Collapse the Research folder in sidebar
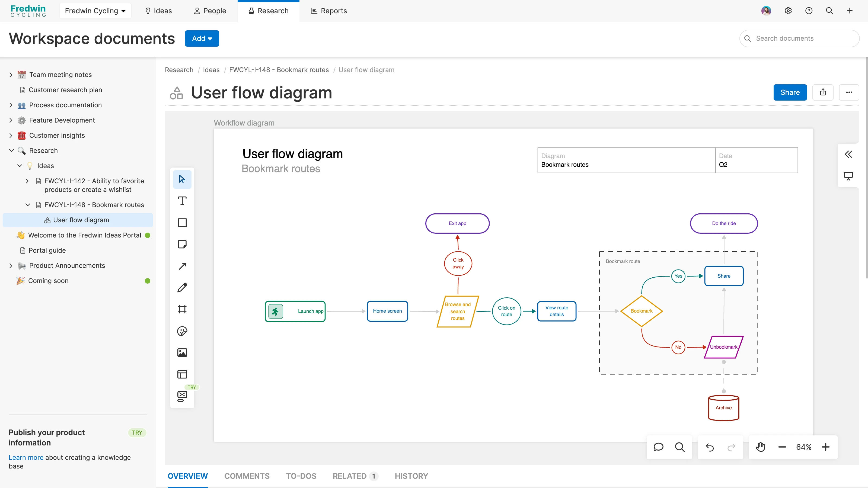868x488 pixels. (11, 150)
